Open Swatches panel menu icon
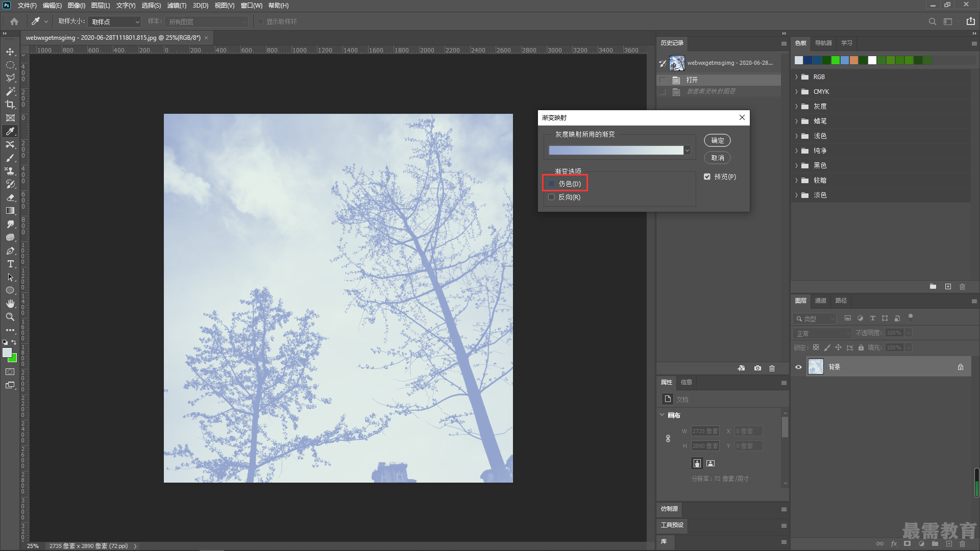 (974, 43)
